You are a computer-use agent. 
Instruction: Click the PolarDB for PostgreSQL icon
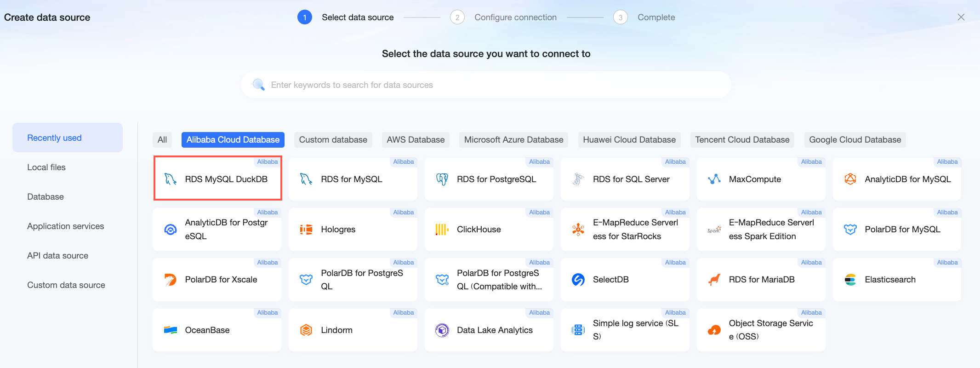coord(306,280)
